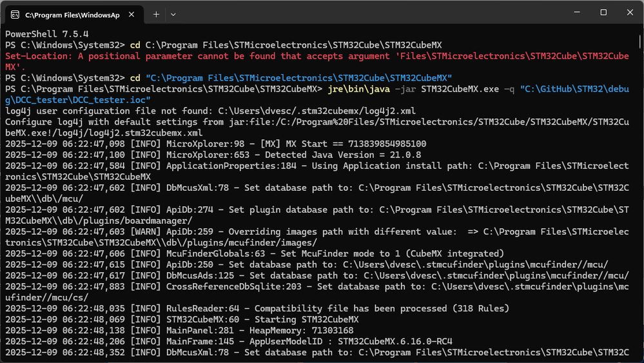644x363 pixels.
Task: Minimize the terminal window
Action: (x=576, y=12)
